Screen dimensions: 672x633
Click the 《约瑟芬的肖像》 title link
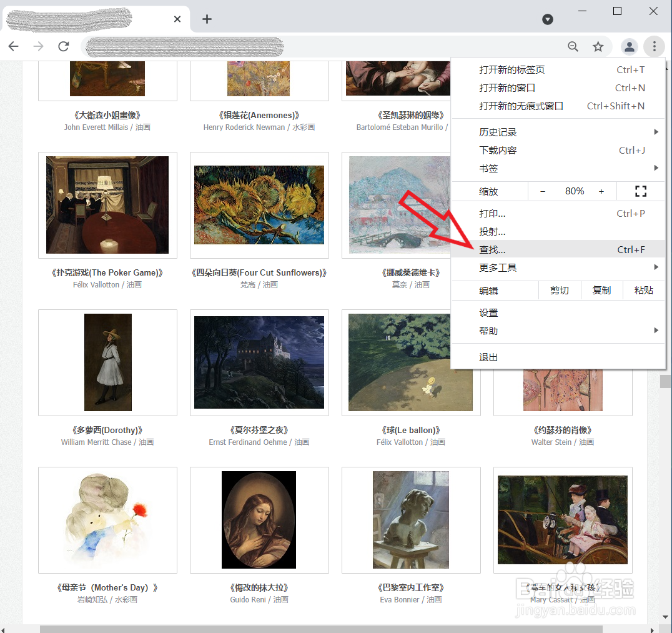point(563,430)
